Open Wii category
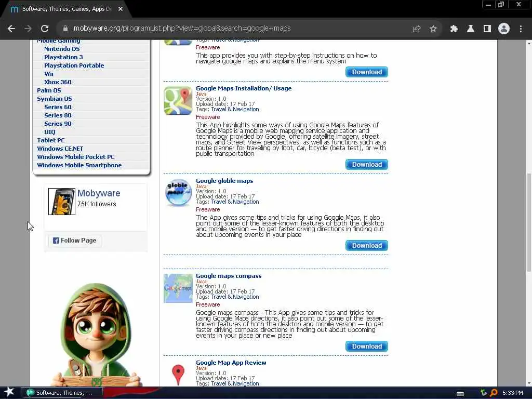This screenshot has width=532, height=399. coord(48,74)
